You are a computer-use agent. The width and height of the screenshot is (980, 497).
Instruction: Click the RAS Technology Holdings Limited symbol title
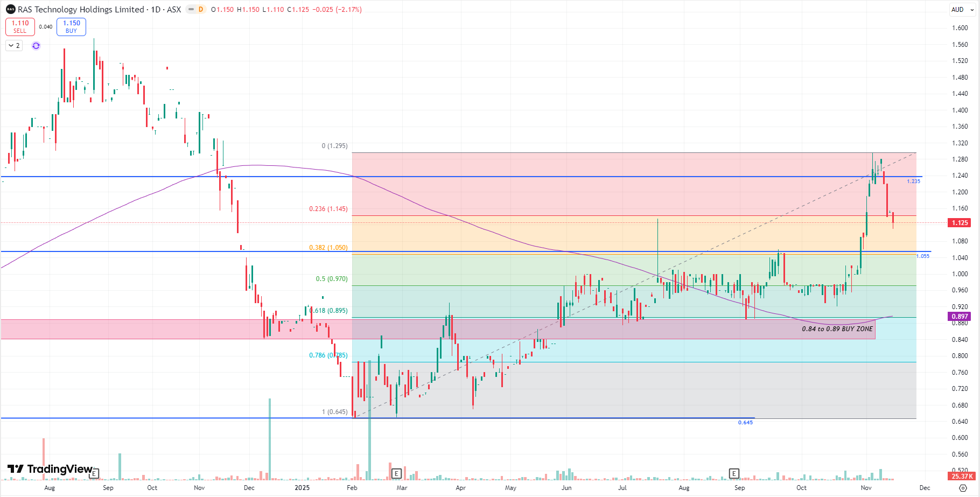(81, 10)
